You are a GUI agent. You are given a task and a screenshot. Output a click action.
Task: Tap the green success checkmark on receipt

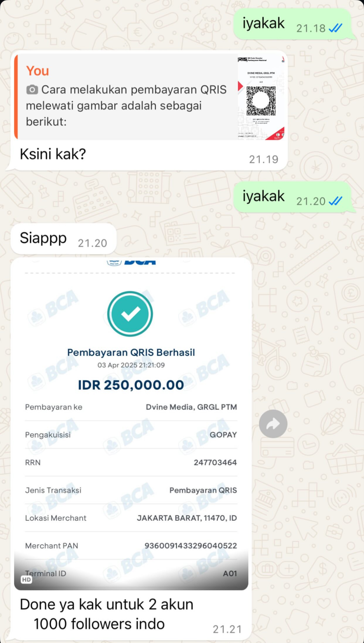[130, 314]
